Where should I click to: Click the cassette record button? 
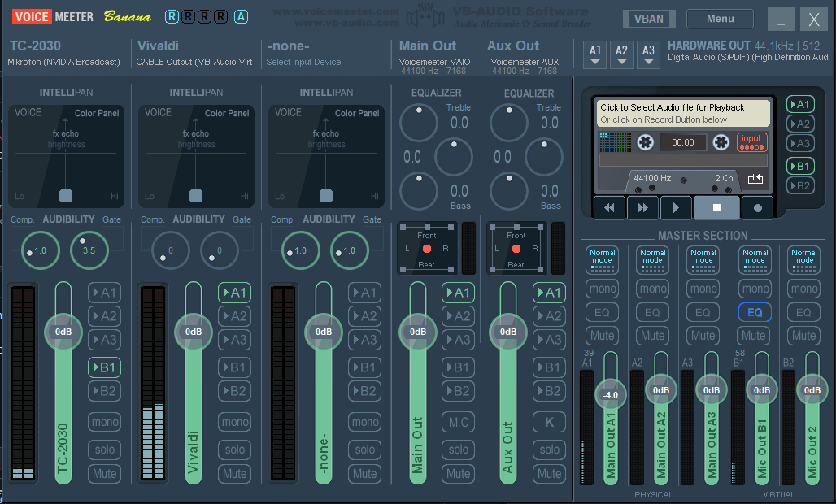pyautogui.click(x=757, y=208)
